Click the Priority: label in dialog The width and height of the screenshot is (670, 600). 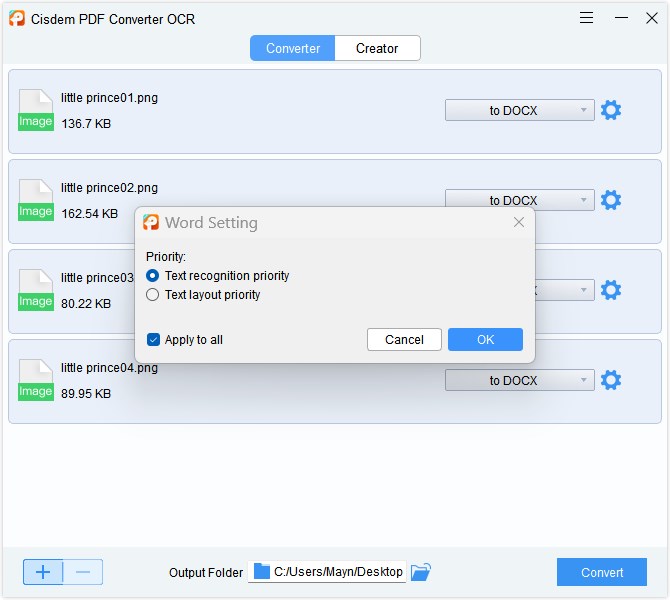166,257
